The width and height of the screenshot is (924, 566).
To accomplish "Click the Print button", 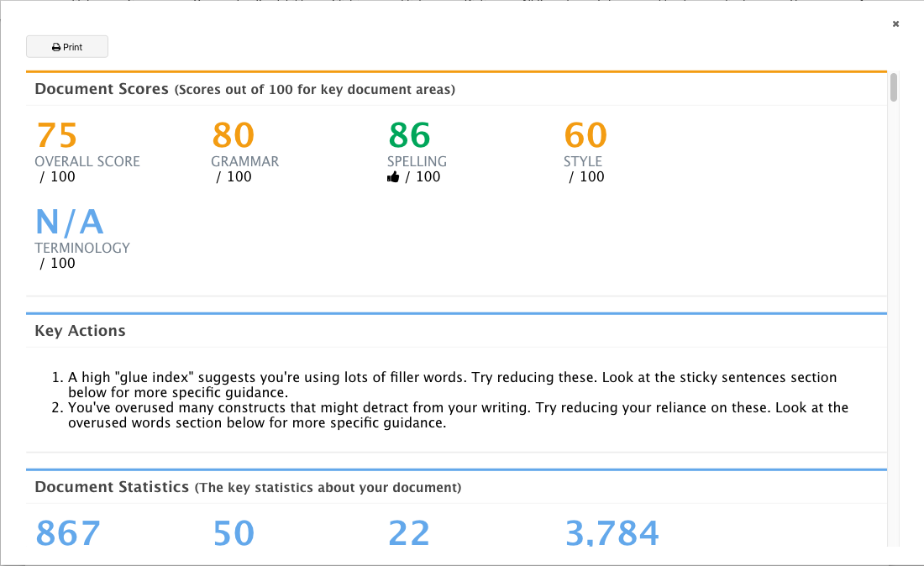I will [x=67, y=46].
